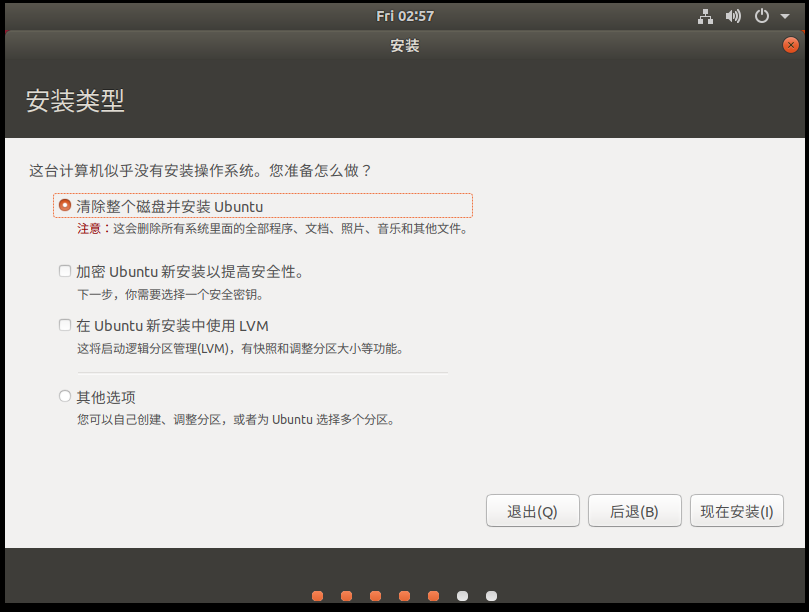Click the power icon in the top bar
The height and width of the screenshot is (612, 809).
point(762,17)
